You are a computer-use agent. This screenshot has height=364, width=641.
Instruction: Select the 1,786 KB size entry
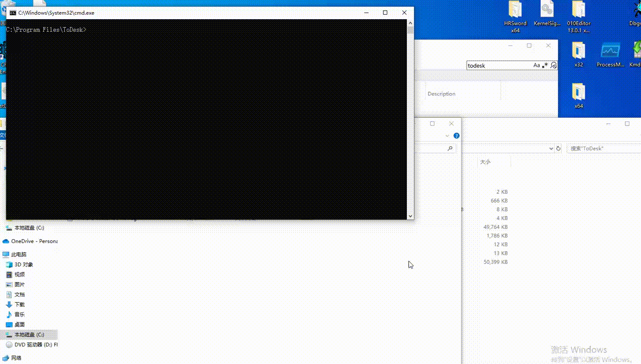tap(497, 236)
